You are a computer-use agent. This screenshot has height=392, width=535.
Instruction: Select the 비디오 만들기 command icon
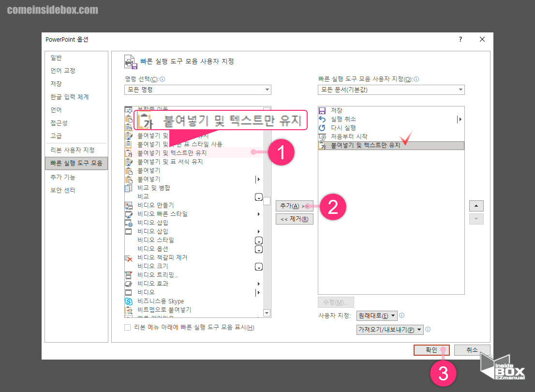(x=128, y=205)
